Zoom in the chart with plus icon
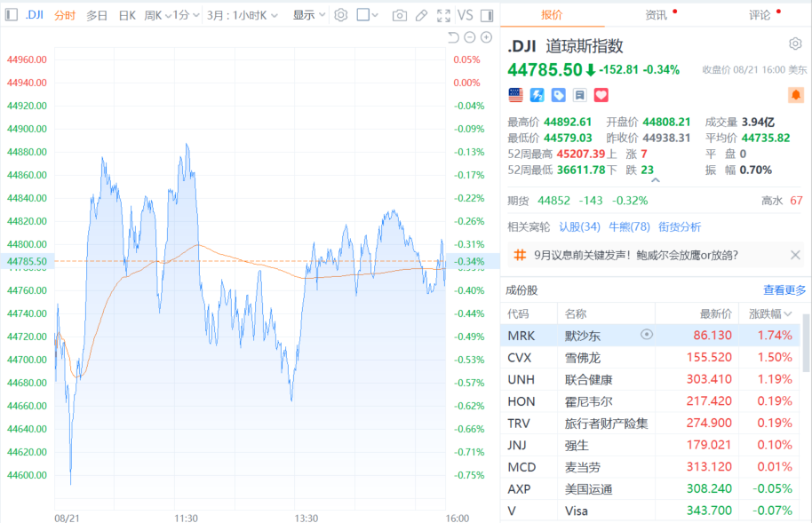Image resolution: width=812 pixels, height=523 pixels. (486, 37)
